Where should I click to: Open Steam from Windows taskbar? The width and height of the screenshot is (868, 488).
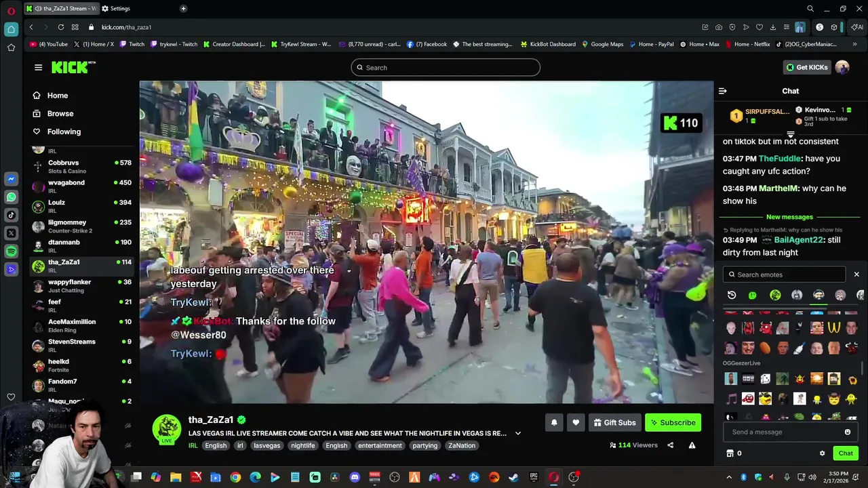pyautogui.click(x=513, y=477)
